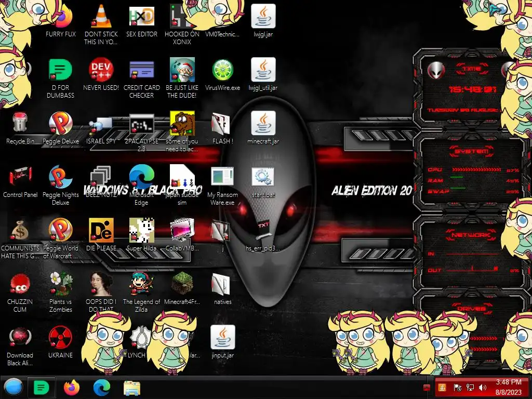Viewport: 532px width, 399px height.
Task: Open green app pinned on taskbar
Action: coord(41,387)
